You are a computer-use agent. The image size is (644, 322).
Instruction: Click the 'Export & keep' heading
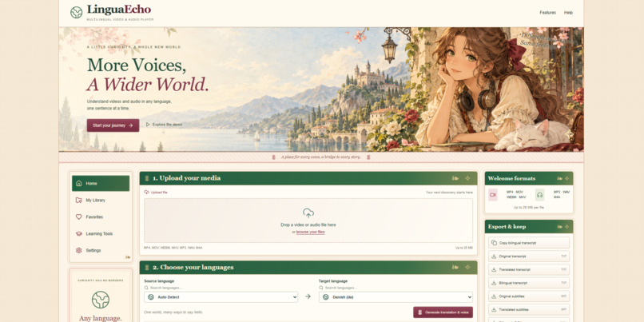click(x=507, y=227)
